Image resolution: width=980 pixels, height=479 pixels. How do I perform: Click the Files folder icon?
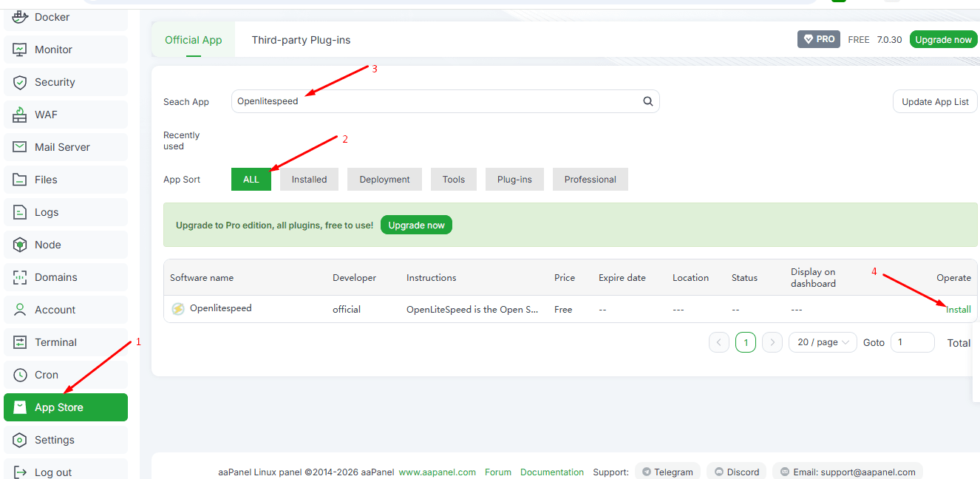[20, 180]
